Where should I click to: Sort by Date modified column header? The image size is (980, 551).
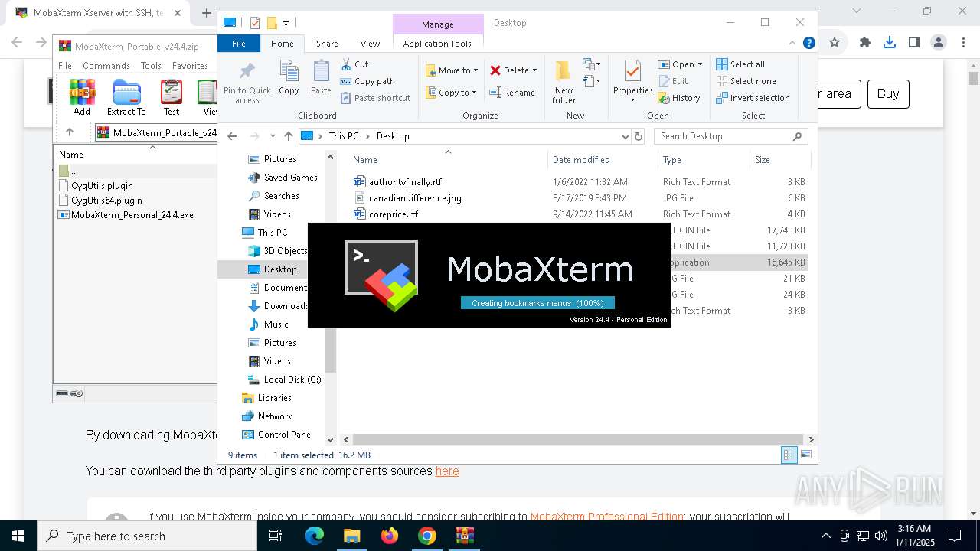(581, 160)
